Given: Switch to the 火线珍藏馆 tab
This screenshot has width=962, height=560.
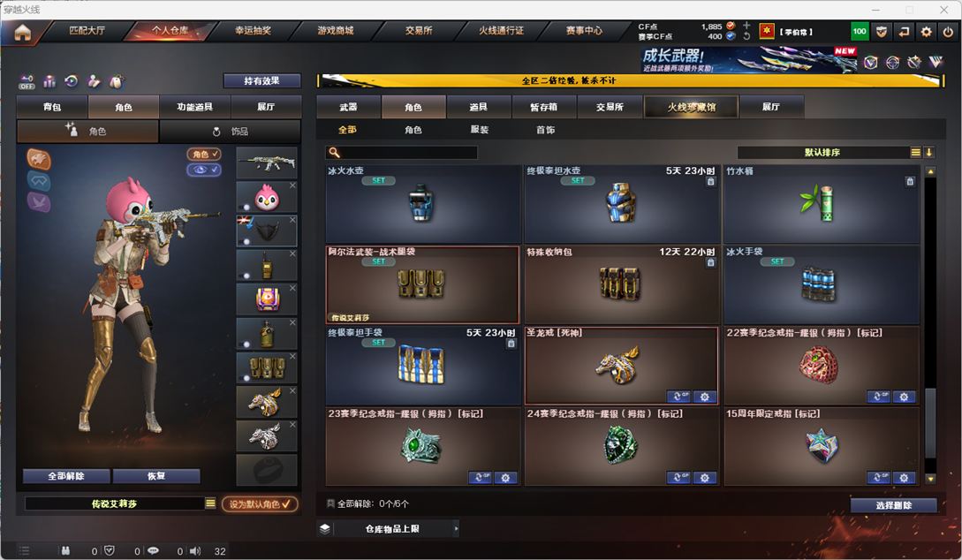Looking at the screenshot, I should pyautogui.click(x=692, y=107).
